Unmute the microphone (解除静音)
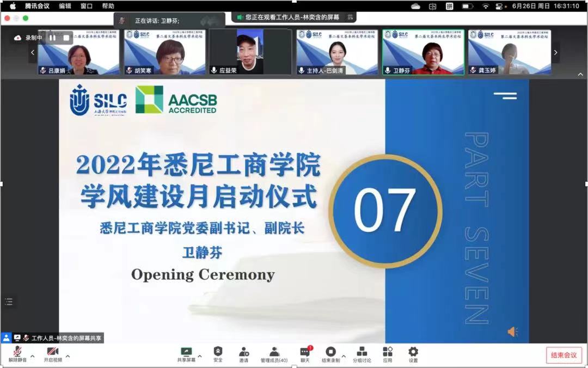The height and width of the screenshot is (368, 588). (18, 353)
